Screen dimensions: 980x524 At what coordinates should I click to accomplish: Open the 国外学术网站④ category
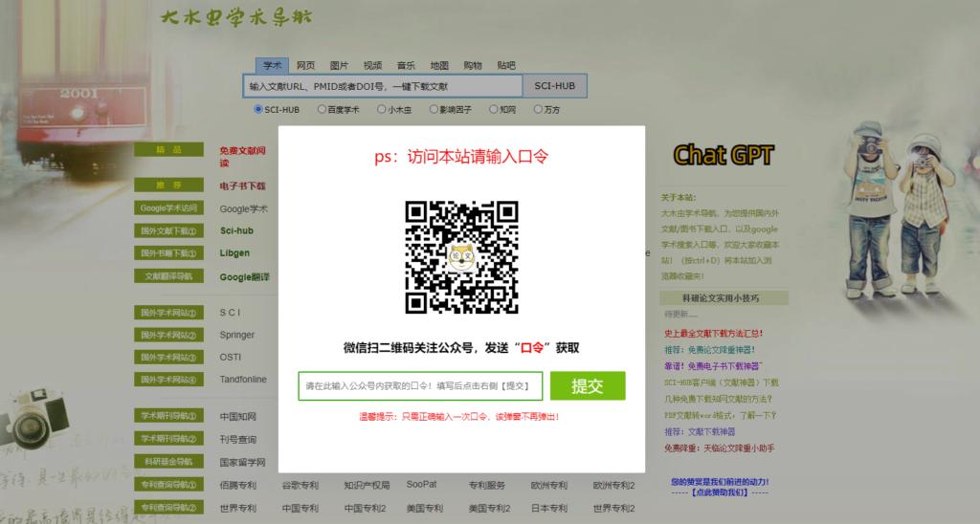click(168, 380)
